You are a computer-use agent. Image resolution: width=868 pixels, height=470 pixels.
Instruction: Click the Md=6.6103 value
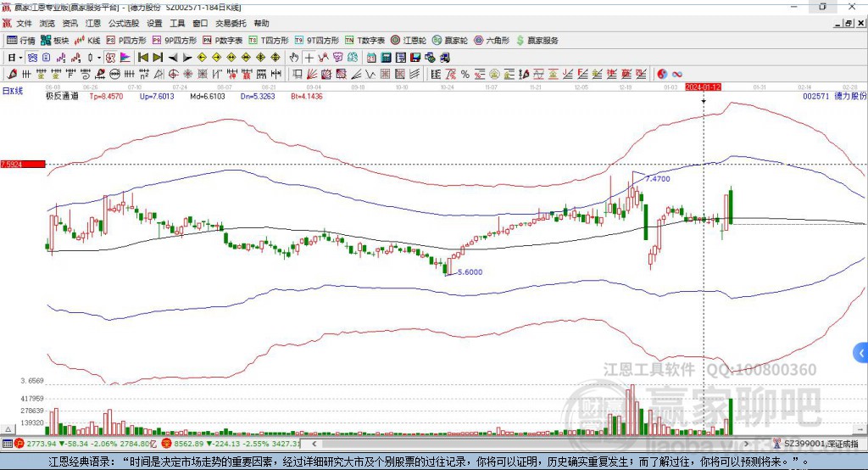208,96
